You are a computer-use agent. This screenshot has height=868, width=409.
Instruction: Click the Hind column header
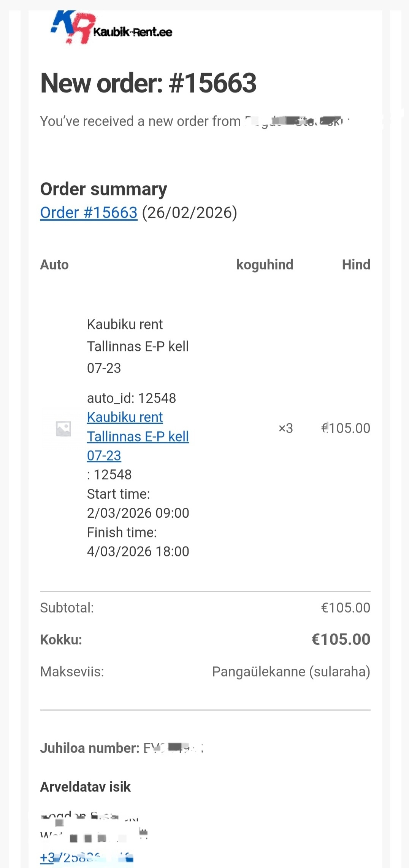coord(356,265)
